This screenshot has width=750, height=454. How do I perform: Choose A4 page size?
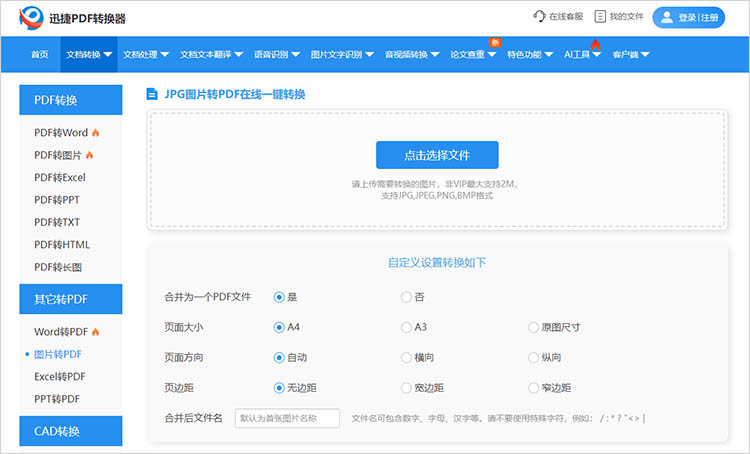[x=279, y=327]
